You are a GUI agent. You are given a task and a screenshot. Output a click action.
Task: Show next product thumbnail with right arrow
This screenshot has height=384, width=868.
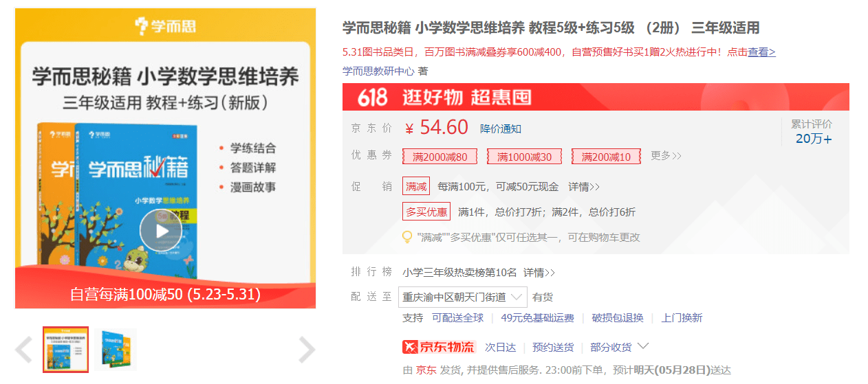pyautogui.click(x=307, y=350)
